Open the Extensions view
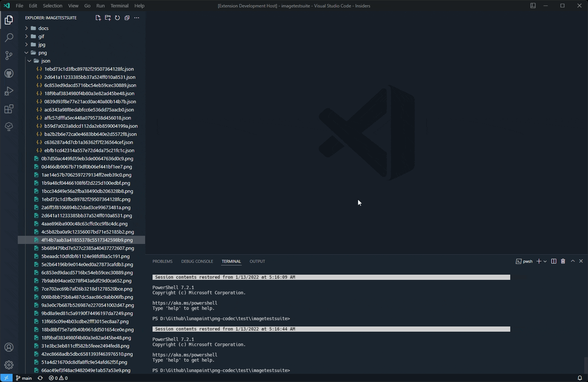Viewport: 588px width, 382px height. click(9, 109)
